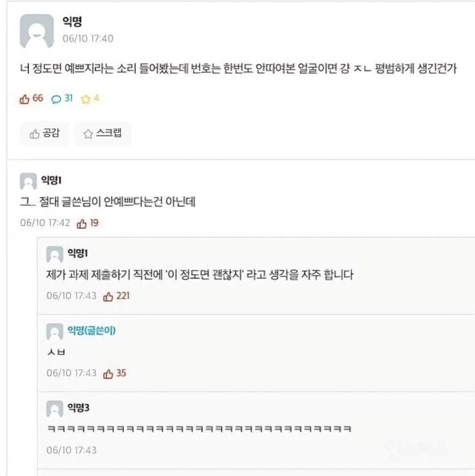Viewport: 475px width, 476px height.
Task: Click the post timestamp 06/10 17:40
Action: click(88, 39)
